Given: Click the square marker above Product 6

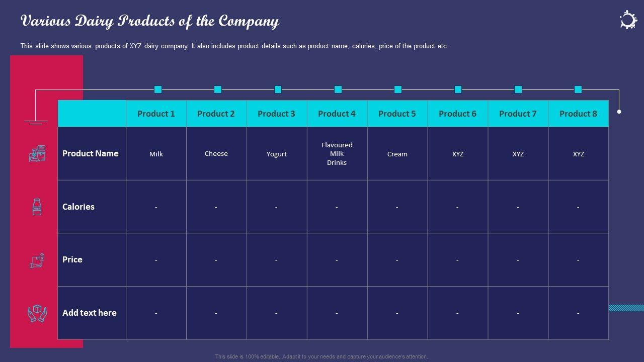Looking at the screenshot, I should (458, 89).
